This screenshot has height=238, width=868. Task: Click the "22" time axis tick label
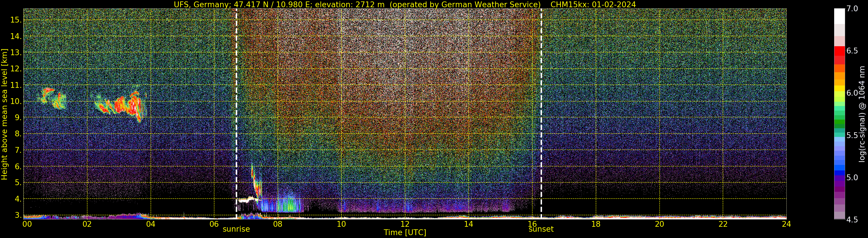pos(723,224)
